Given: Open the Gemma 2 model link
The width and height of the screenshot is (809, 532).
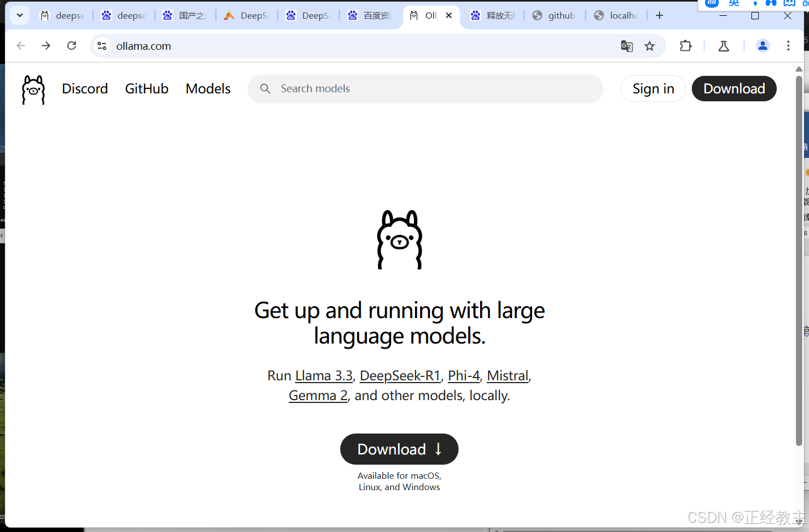Looking at the screenshot, I should (318, 396).
